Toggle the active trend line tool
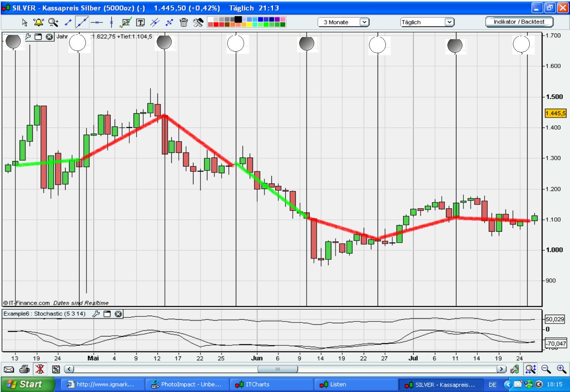Screen dimensions: 570x392 (x=82, y=22)
